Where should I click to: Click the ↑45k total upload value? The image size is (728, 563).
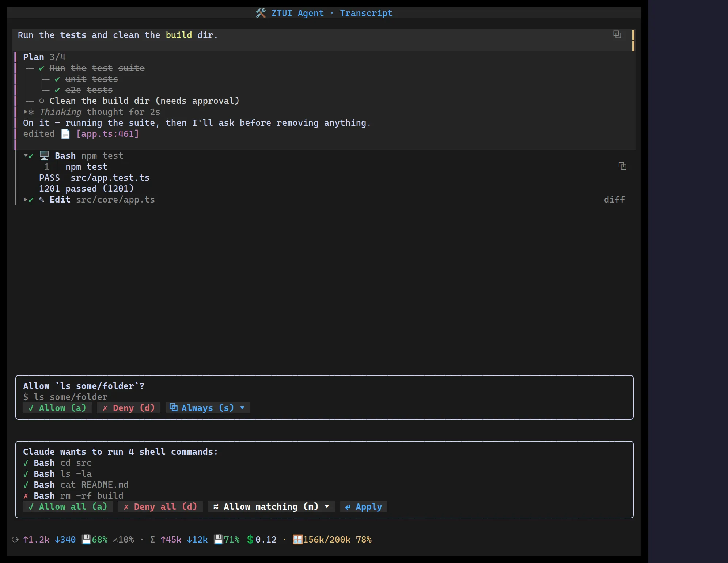[x=171, y=540]
